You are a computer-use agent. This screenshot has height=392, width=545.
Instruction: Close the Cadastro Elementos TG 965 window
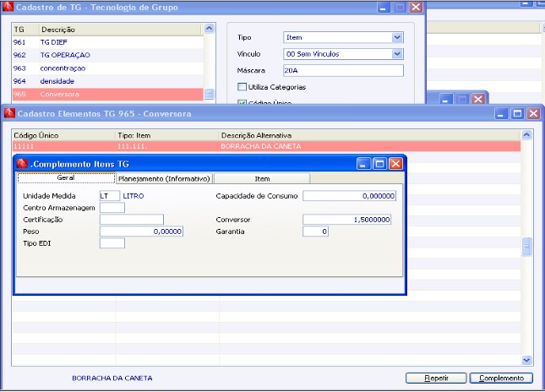[533, 114]
